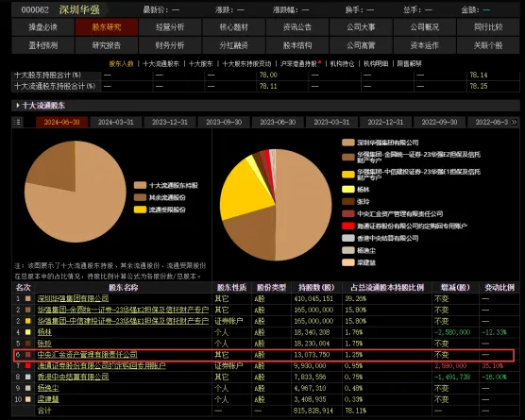Screen dimensions: 525x420
Task: Open 资本运作 page
Action: (x=425, y=45)
